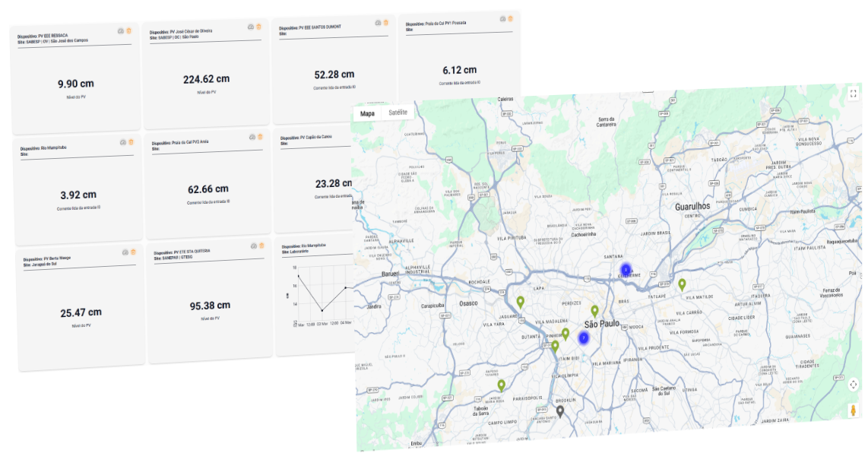
Task: Select the 23.28 cm reading
Action: tap(334, 183)
